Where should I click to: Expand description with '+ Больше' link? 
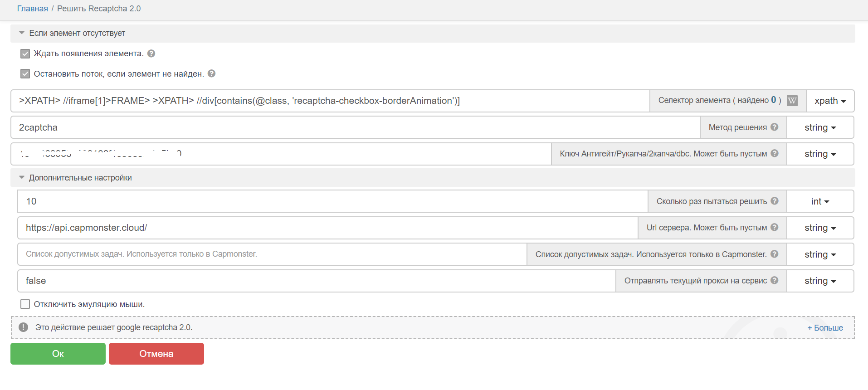[825, 328]
